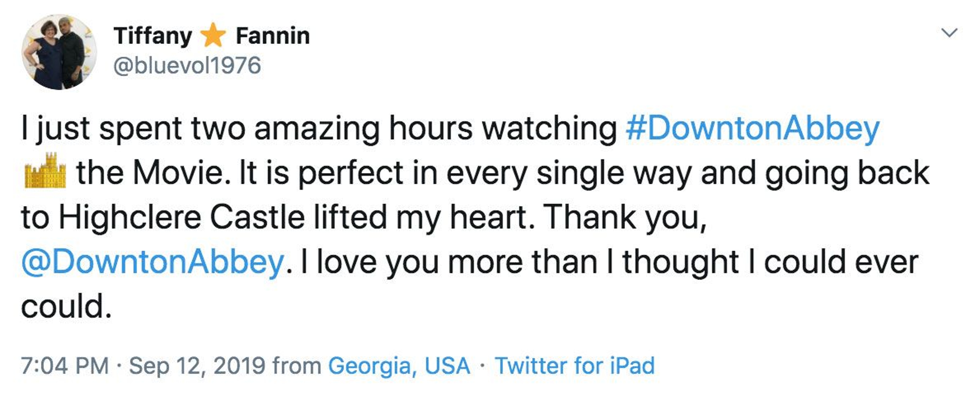Screen dimensions: 980x401
Task: Click the tweet text 'Highclere Castle'
Action: coord(182,217)
